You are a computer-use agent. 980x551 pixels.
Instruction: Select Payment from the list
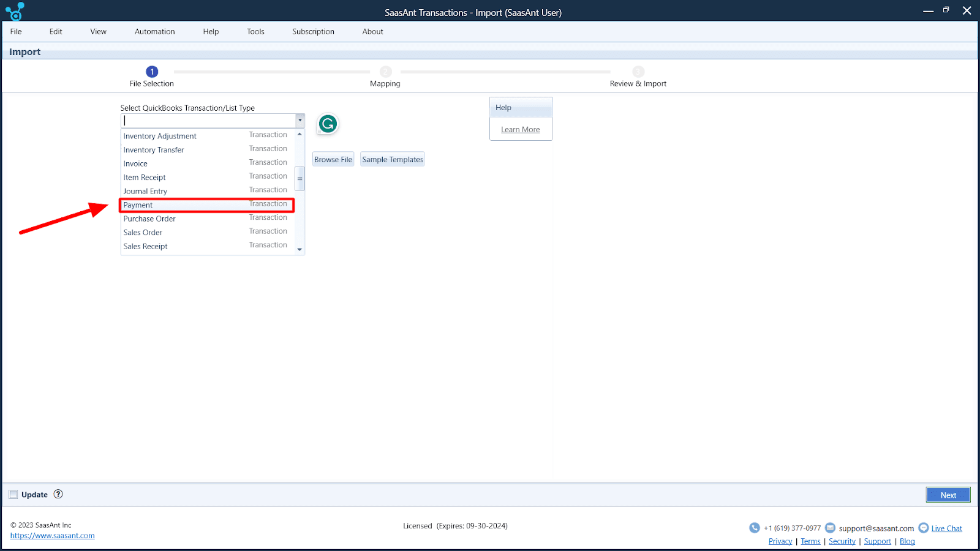coord(208,205)
